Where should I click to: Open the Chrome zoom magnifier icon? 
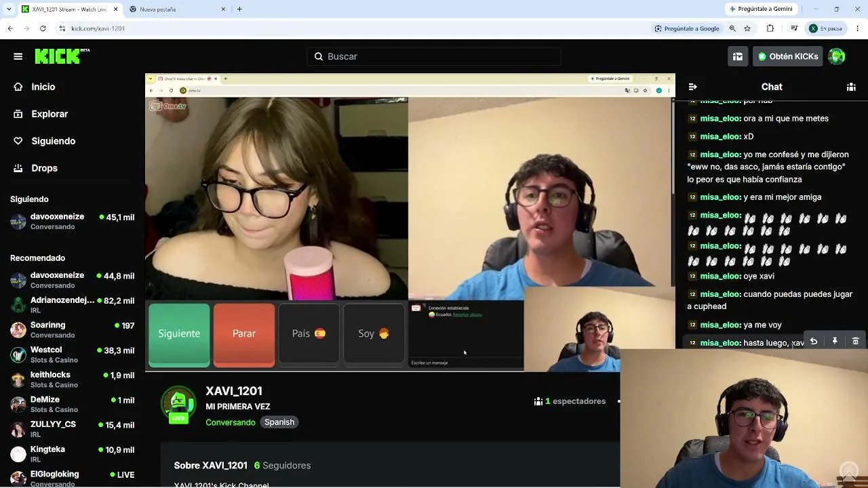click(732, 28)
